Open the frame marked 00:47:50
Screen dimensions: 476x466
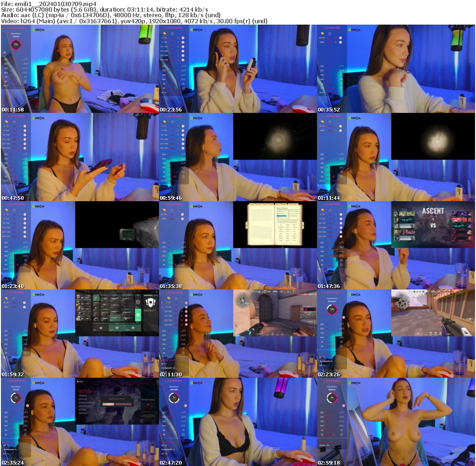point(80,157)
